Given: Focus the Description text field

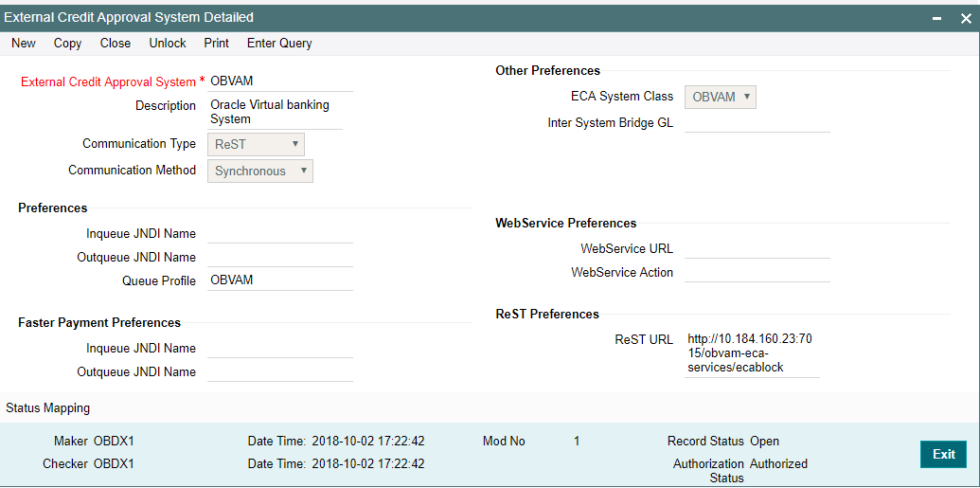Looking at the screenshot, I should pos(275,112).
